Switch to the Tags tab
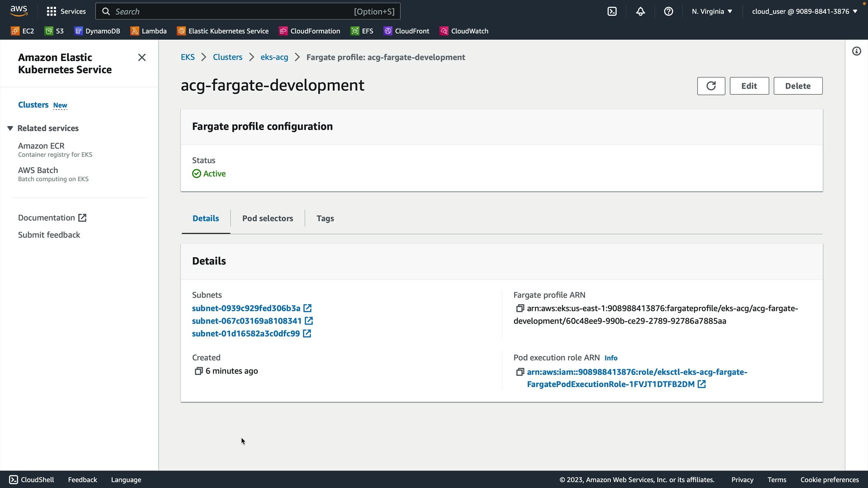Viewport: 868px width, 488px height. (x=325, y=218)
